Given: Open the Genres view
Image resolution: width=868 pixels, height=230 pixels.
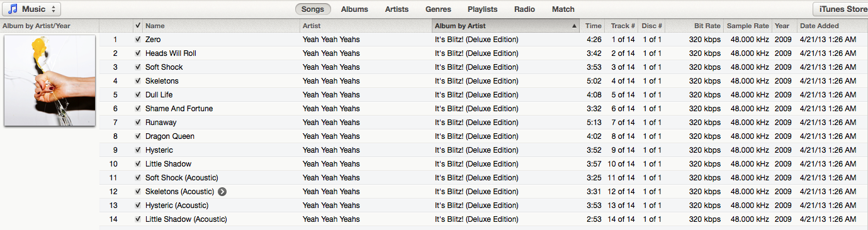Looking at the screenshot, I should (438, 9).
